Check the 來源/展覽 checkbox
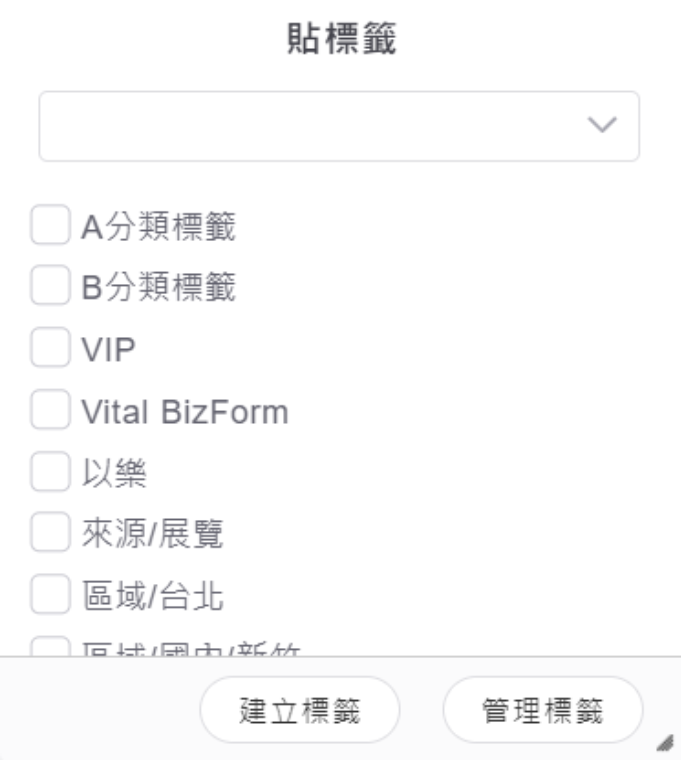Screen dimensions: 681x760 click(48, 535)
